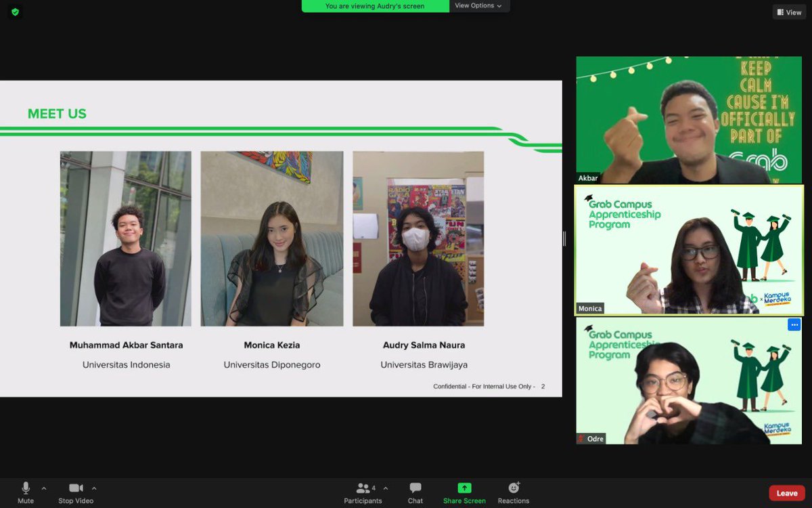Mute the microphone
This screenshot has width=812, height=508.
coord(26,492)
